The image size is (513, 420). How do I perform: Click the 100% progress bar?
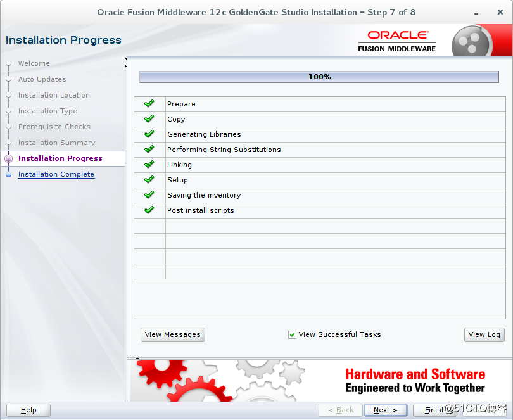coord(319,77)
